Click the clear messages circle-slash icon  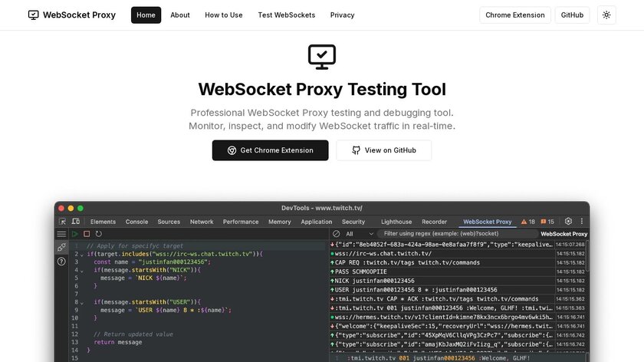tap(336, 234)
